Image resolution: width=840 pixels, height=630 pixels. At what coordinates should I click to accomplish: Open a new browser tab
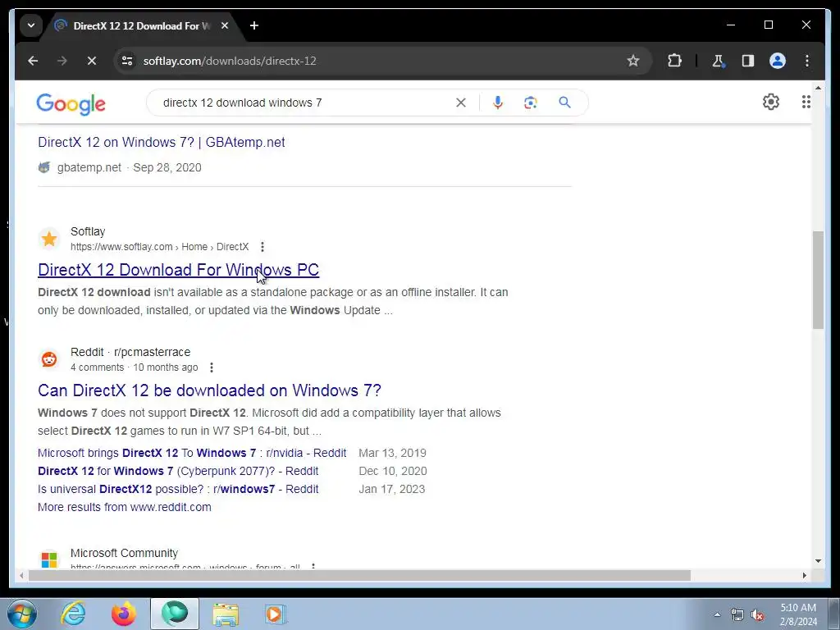254,25
